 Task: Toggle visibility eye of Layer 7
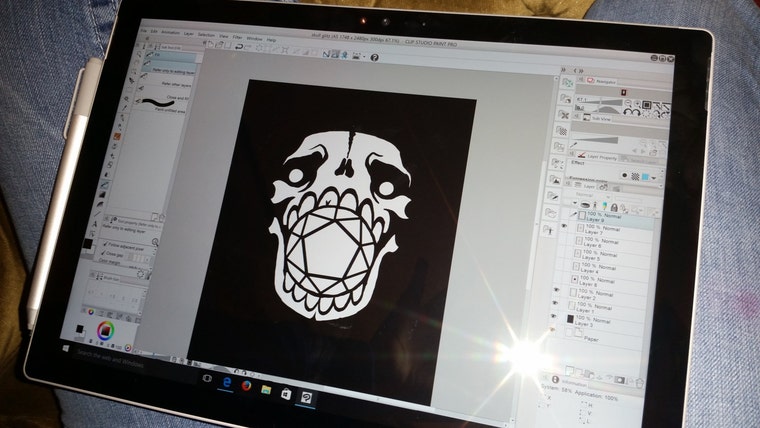(564, 226)
